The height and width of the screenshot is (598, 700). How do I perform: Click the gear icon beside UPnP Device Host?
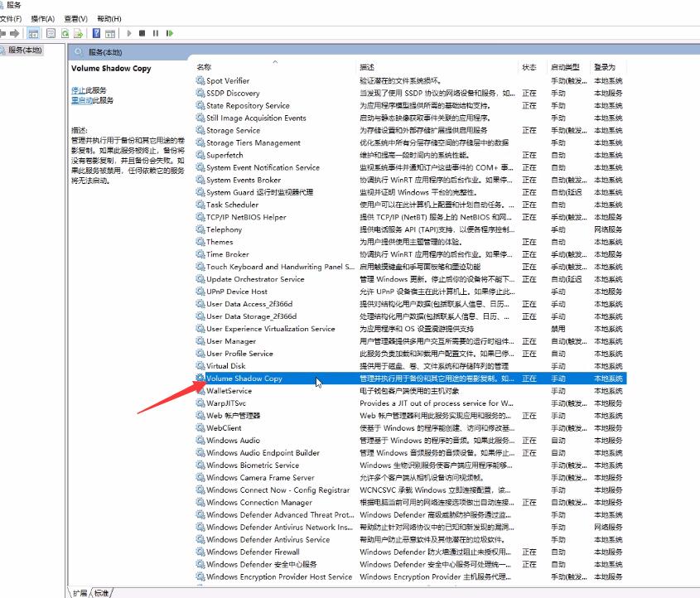pos(200,292)
